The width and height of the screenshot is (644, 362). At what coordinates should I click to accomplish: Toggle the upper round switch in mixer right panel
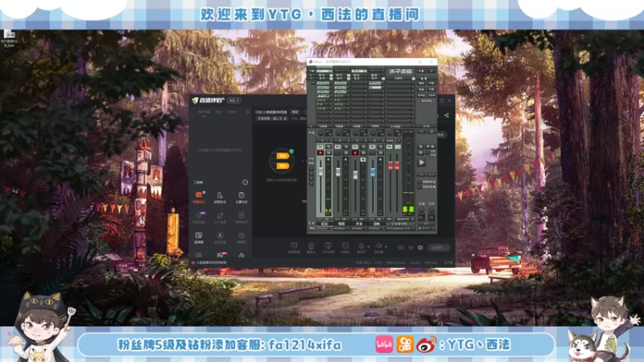click(x=419, y=182)
